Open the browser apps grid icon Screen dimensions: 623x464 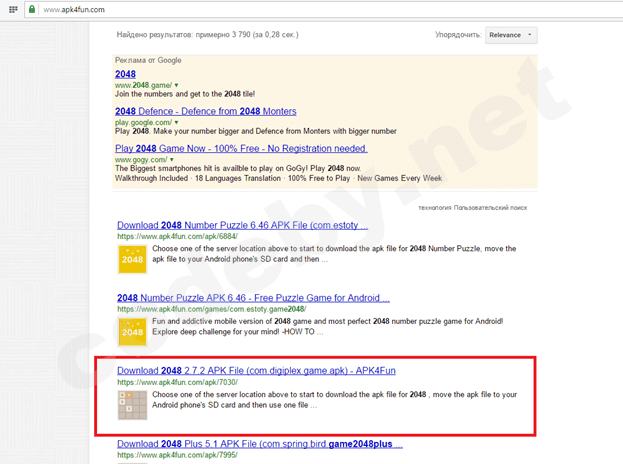click(13, 9)
